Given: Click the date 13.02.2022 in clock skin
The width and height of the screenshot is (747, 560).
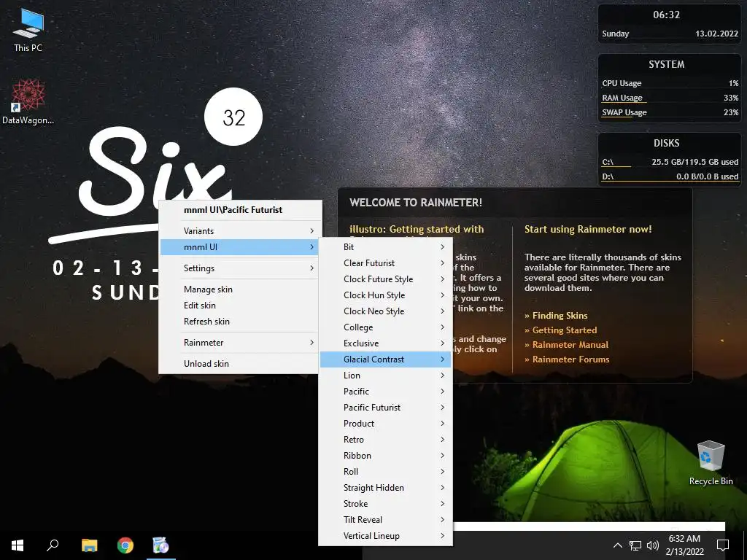Looking at the screenshot, I should [716, 34].
